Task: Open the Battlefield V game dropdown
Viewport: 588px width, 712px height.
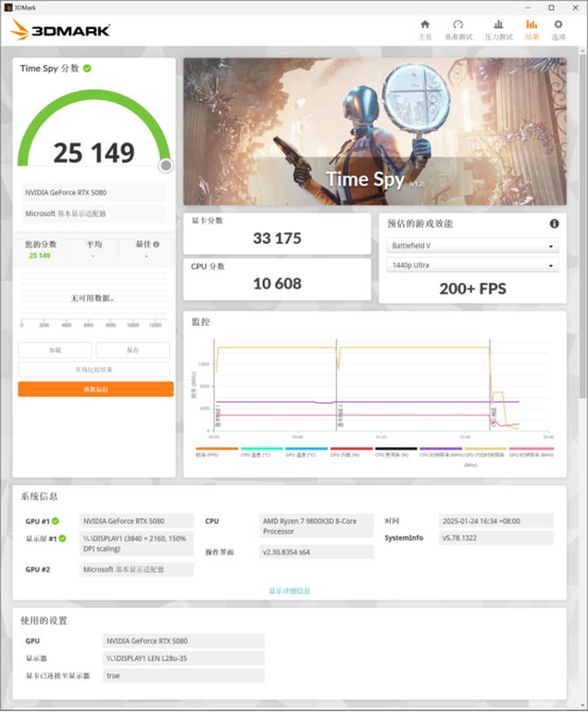Action: coord(473,246)
